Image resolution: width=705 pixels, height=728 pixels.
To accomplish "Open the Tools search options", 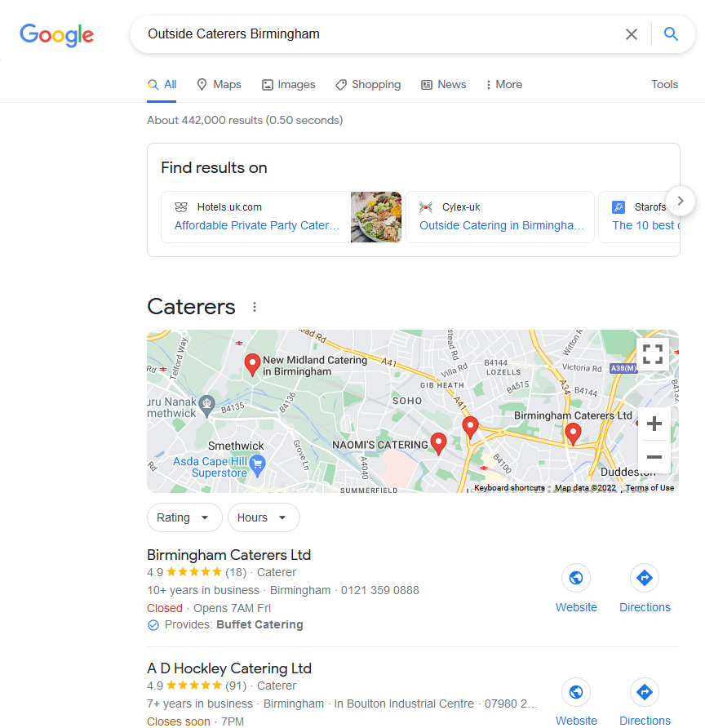I will 665,85.
